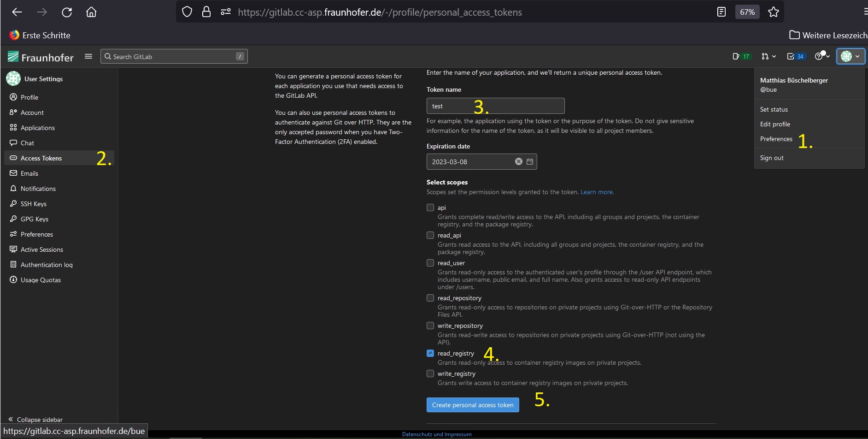The width and height of the screenshot is (868, 439).
Task: Enable the read_api scope checkbox
Action: pyautogui.click(x=430, y=235)
